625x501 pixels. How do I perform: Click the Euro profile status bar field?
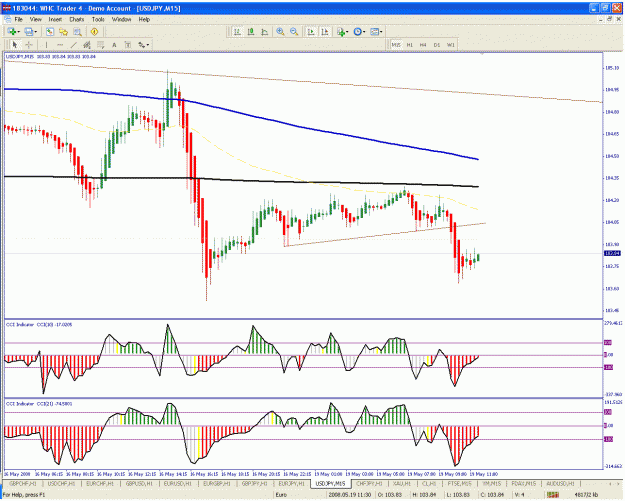(281, 495)
